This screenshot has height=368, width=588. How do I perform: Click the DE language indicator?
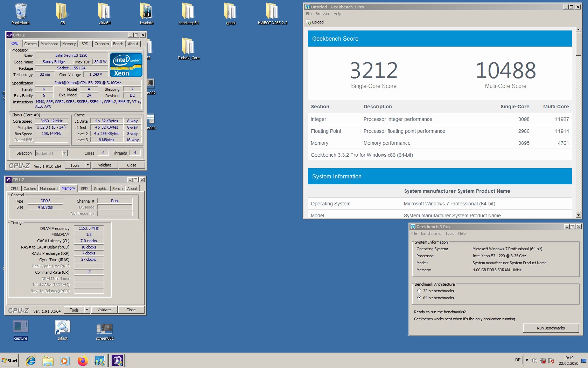518,360
